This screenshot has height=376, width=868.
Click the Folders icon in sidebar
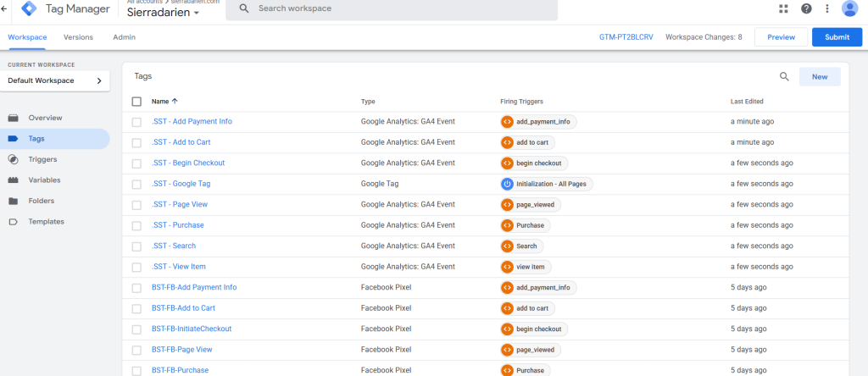point(14,201)
